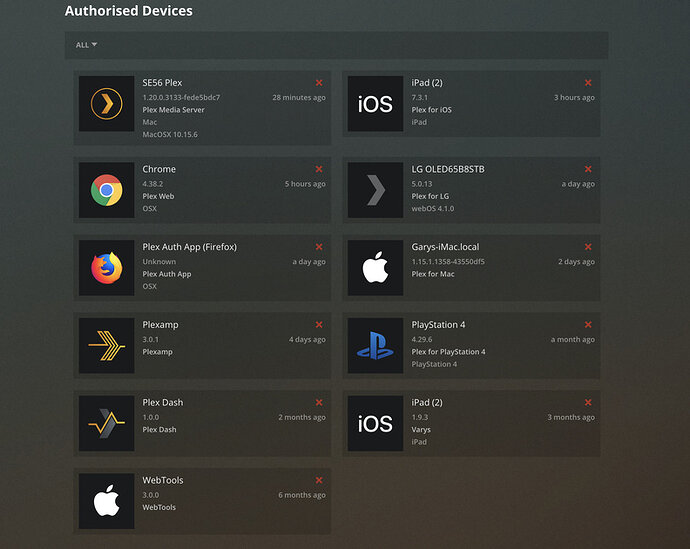
Task: Remove the Chrome Plex Web device
Action: pos(319,169)
